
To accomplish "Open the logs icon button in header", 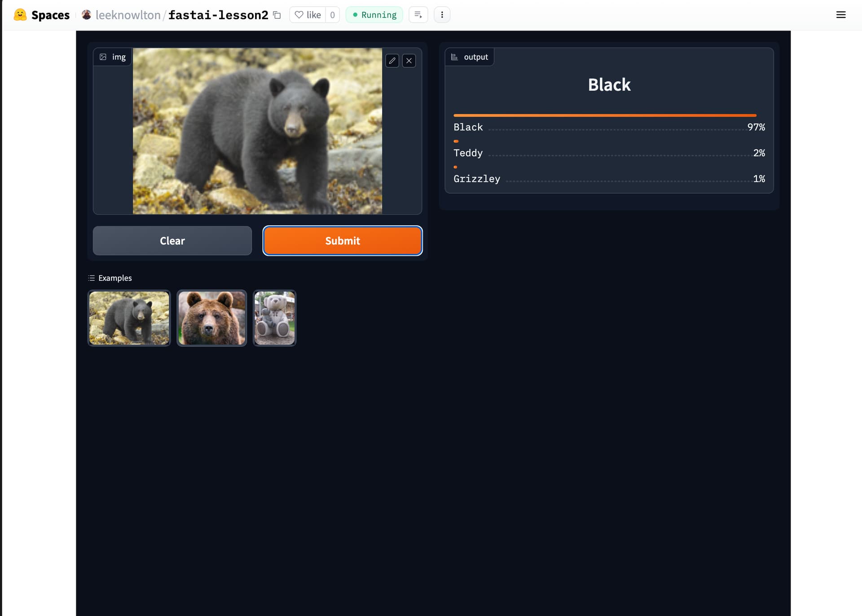I will 418,15.
